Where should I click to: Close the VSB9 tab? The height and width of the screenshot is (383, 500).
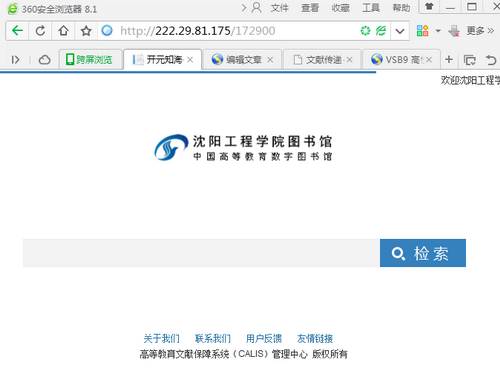(x=429, y=60)
